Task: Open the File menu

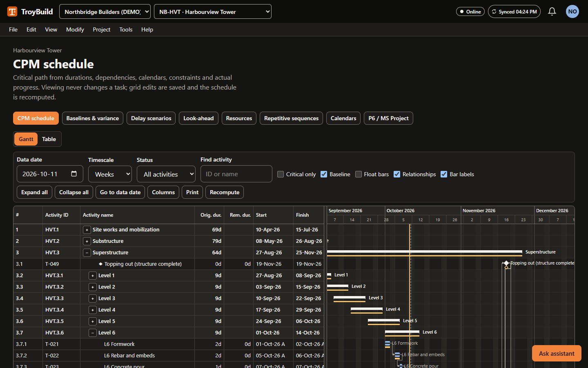Action: (13, 29)
